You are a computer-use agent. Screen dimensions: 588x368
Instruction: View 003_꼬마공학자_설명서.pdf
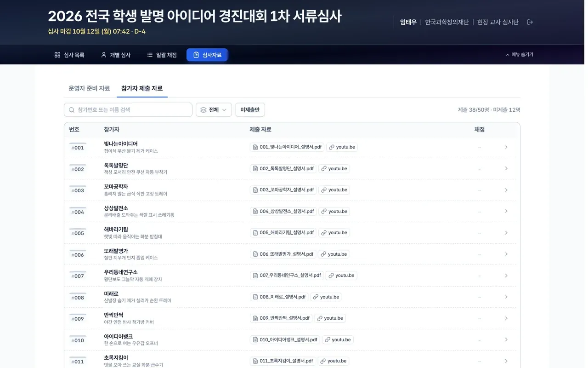tap(283, 190)
